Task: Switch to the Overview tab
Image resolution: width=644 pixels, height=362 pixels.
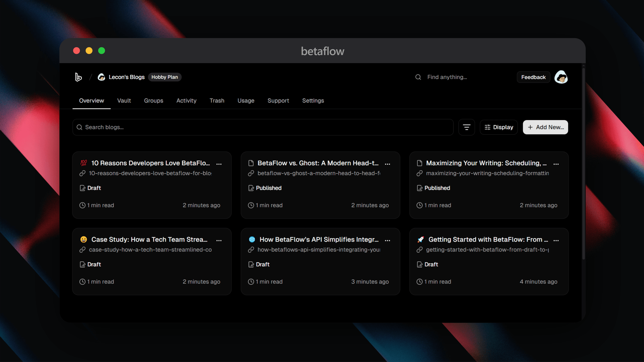Action: [91, 100]
